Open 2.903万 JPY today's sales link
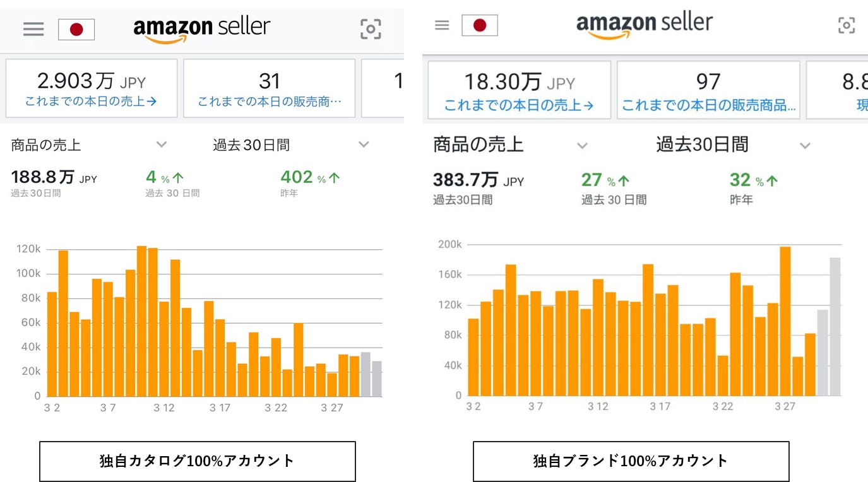 (x=91, y=101)
